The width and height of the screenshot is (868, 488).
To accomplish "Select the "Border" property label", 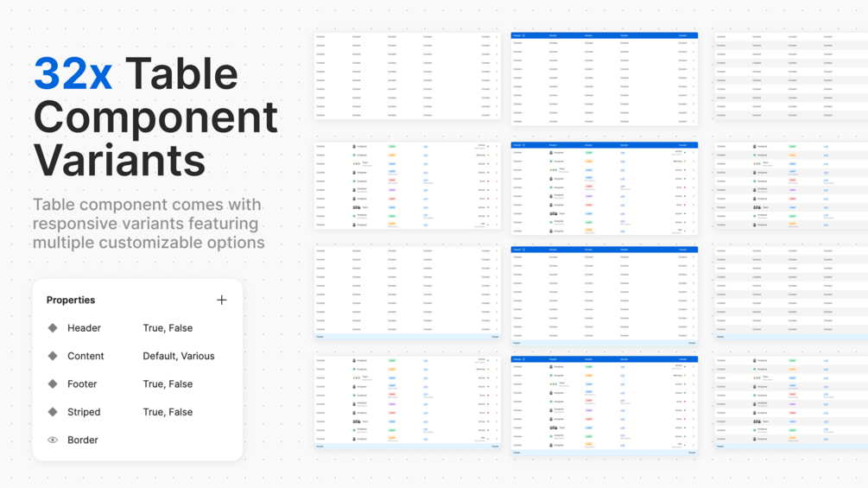I will coord(83,440).
